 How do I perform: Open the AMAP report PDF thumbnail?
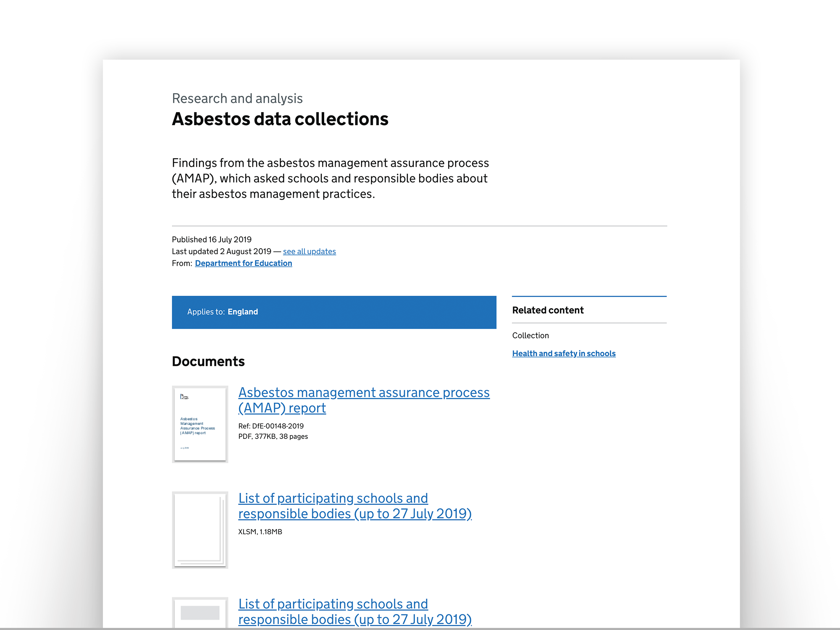click(200, 424)
